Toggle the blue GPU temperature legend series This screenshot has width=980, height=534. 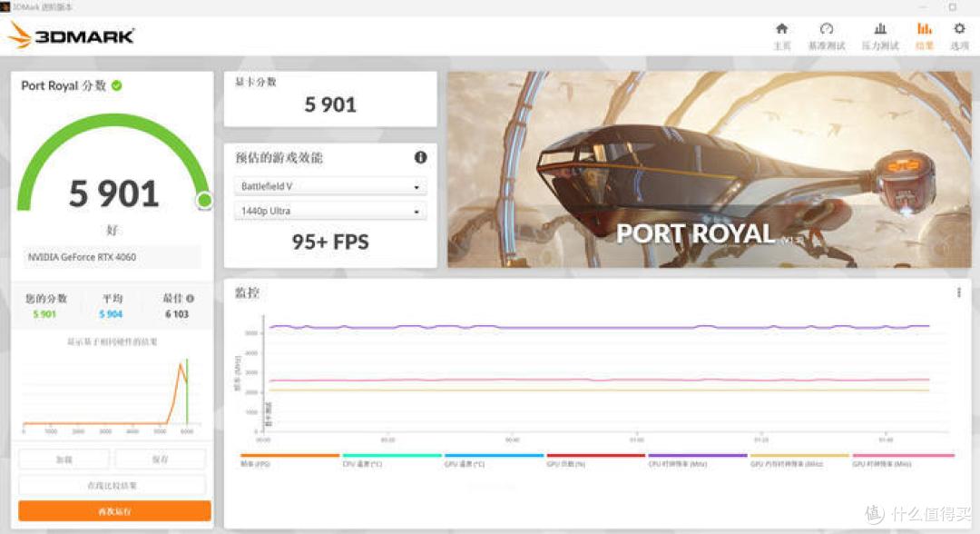494,460
